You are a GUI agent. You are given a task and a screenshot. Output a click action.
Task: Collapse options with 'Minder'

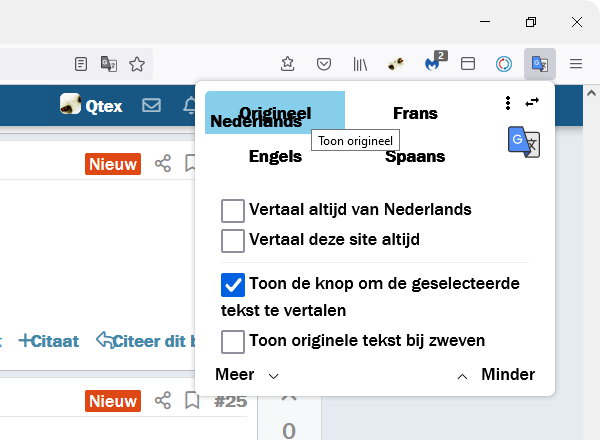[x=495, y=375]
